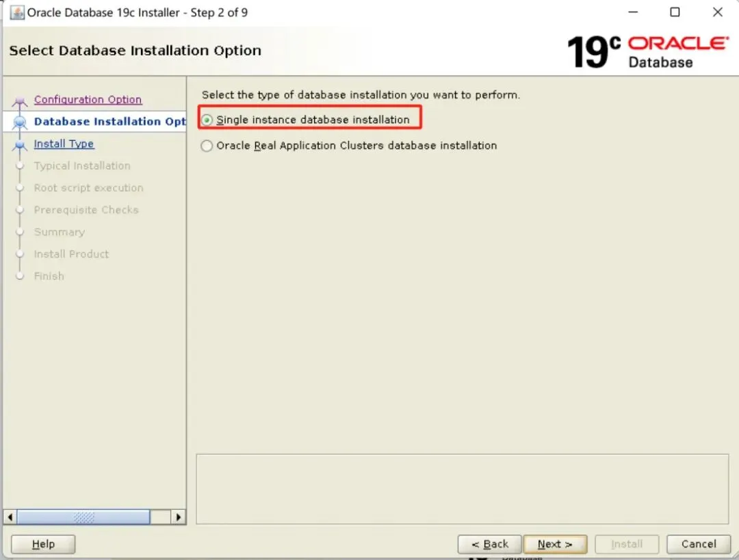The height and width of the screenshot is (560, 739).
Task: Click the Finish step text
Action: pos(49,276)
